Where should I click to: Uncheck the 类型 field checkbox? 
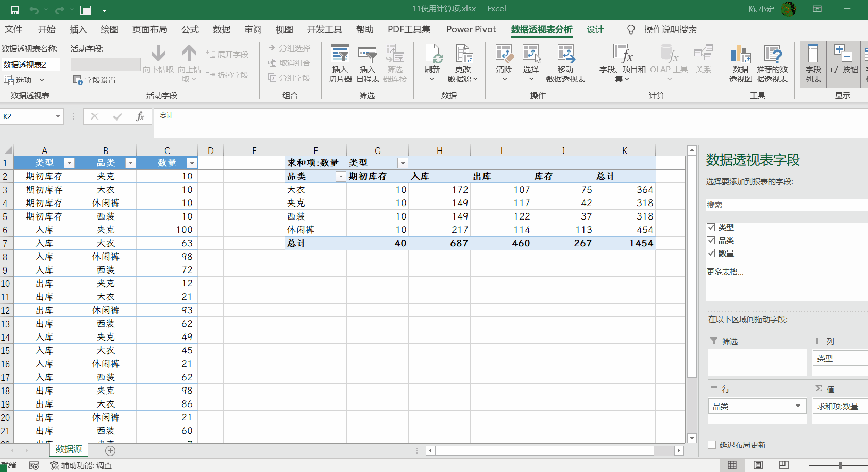pos(711,227)
